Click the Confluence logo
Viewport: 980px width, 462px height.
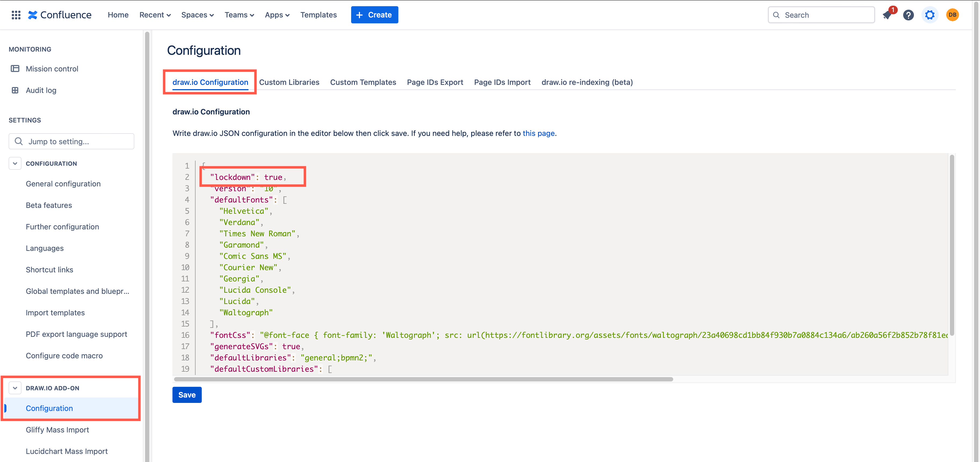pyautogui.click(x=60, y=15)
